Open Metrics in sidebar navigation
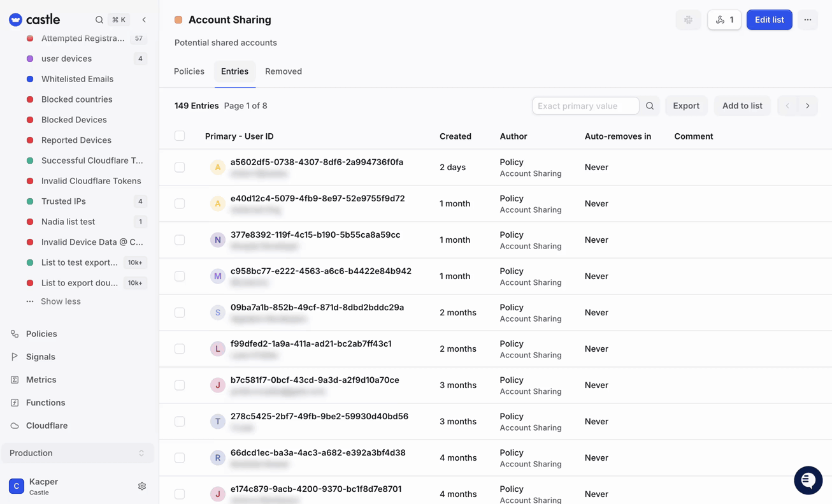This screenshot has width=832, height=504. pyautogui.click(x=41, y=380)
